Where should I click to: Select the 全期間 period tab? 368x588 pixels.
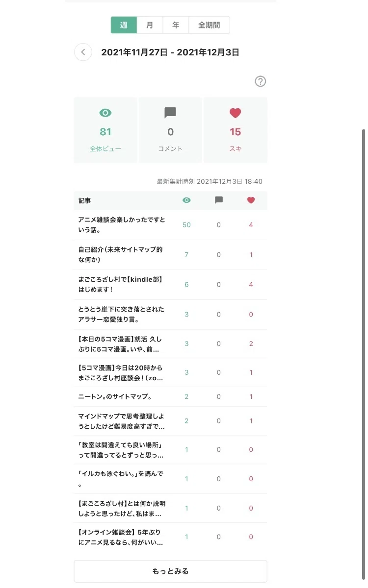209,25
